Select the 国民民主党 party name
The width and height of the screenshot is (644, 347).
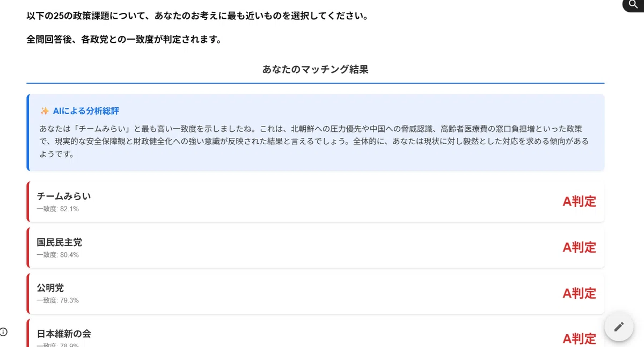[59, 242]
